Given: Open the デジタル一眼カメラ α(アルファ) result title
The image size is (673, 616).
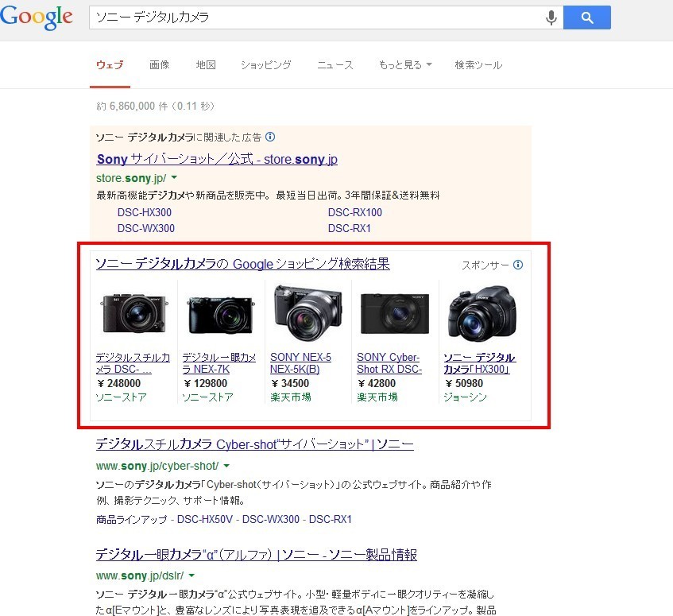Looking at the screenshot, I should 256,554.
